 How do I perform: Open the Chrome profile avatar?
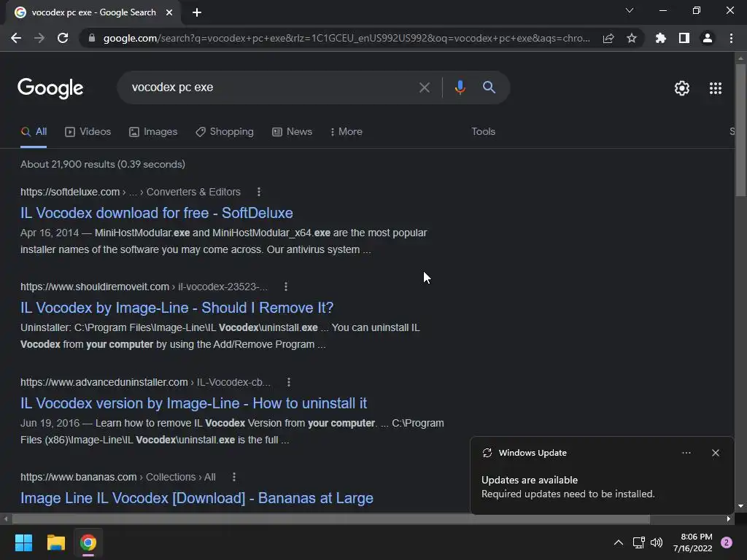pos(708,38)
